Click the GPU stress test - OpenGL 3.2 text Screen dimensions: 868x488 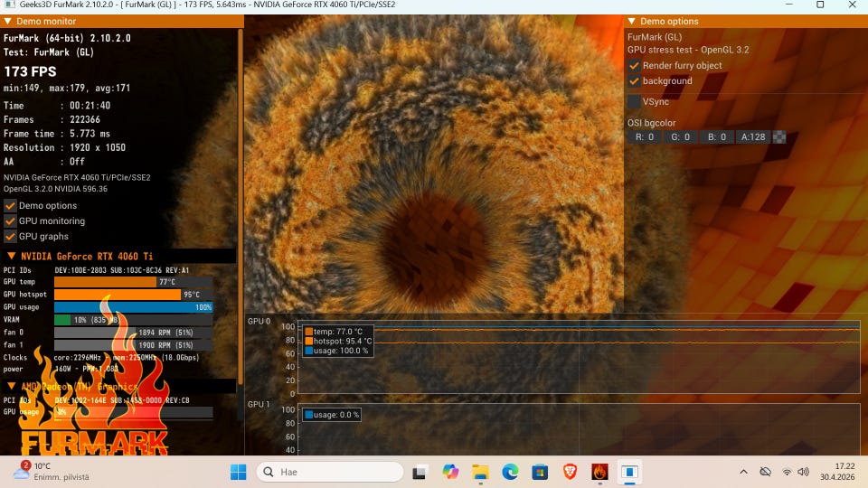(688, 50)
